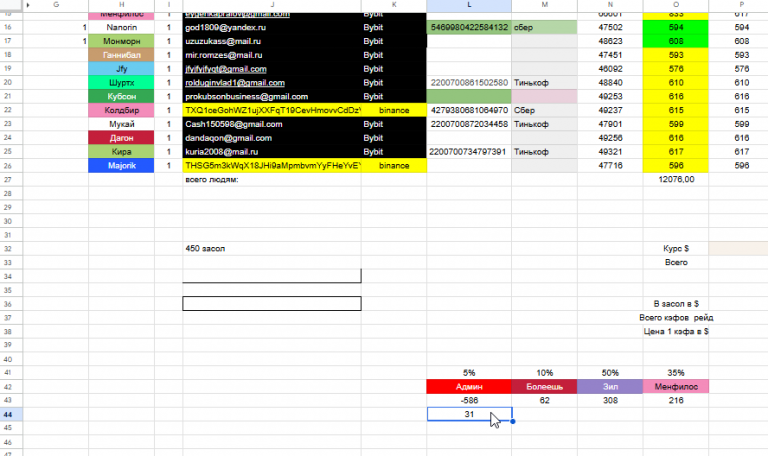Select the kuria2008@mail.ru cell
Viewport: 768px width, 456px height.
pyautogui.click(x=272, y=152)
